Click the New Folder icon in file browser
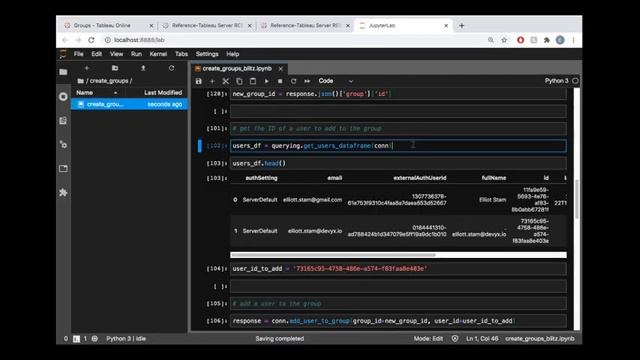The height and width of the screenshot is (360, 640). tap(115, 68)
